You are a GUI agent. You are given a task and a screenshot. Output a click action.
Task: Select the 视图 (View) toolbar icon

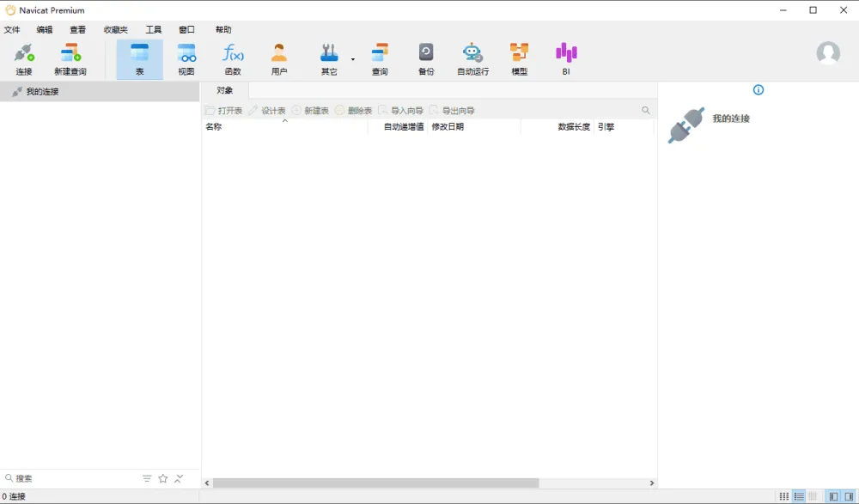coord(186,59)
